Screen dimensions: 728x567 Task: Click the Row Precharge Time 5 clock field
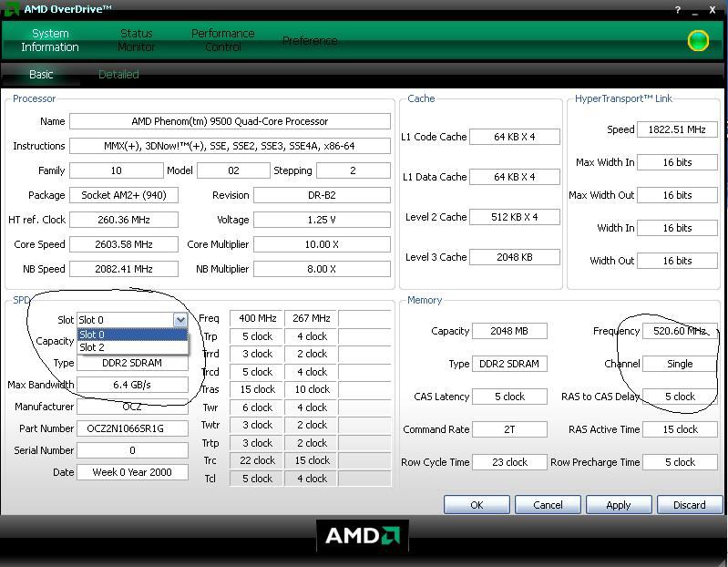coord(680,462)
